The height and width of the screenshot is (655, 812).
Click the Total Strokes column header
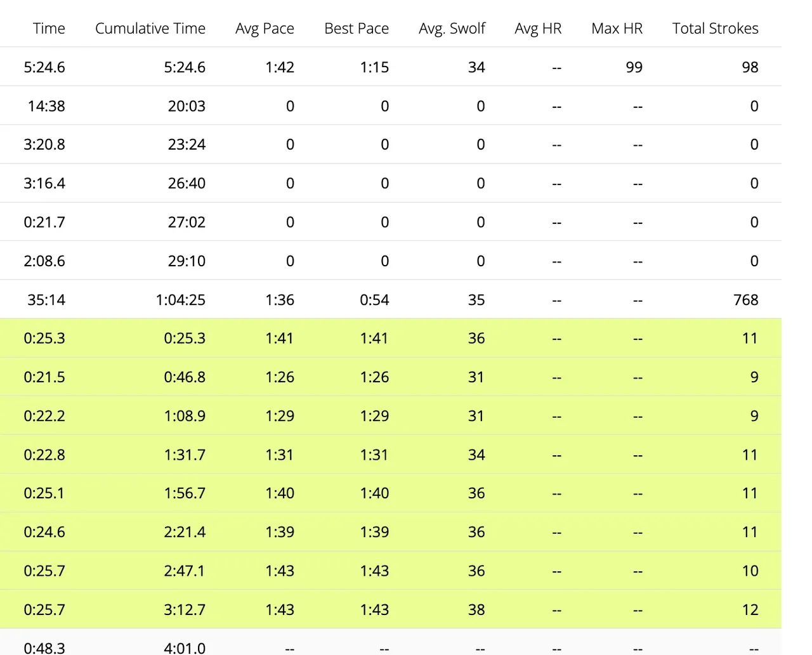point(715,29)
